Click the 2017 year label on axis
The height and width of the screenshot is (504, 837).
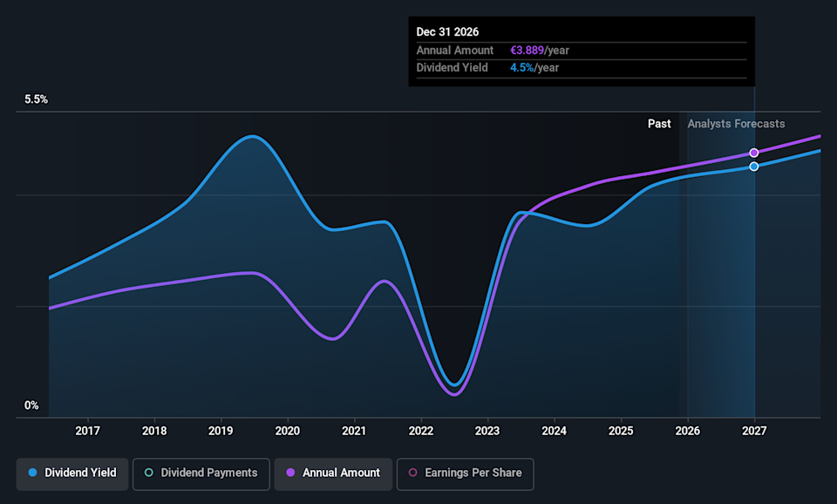coord(87,431)
